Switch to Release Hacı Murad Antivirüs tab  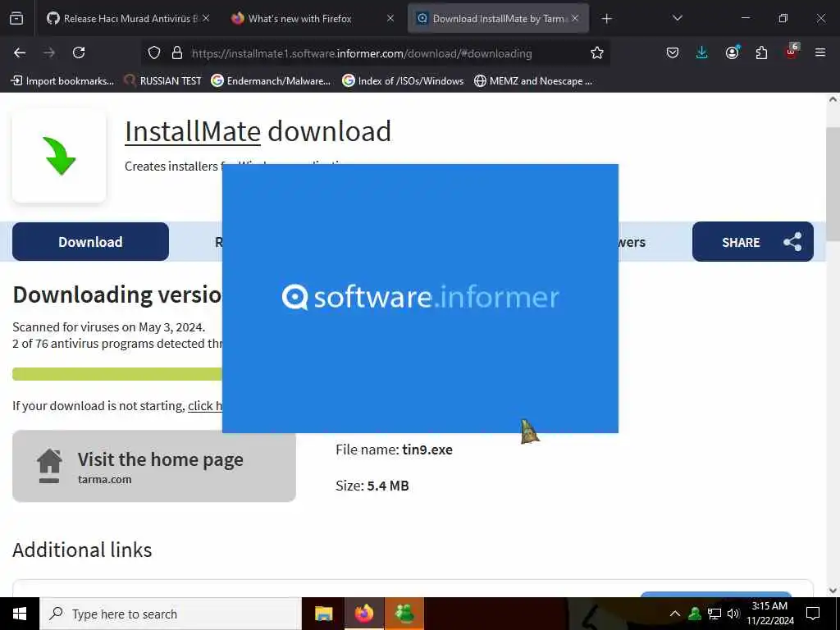(127, 18)
